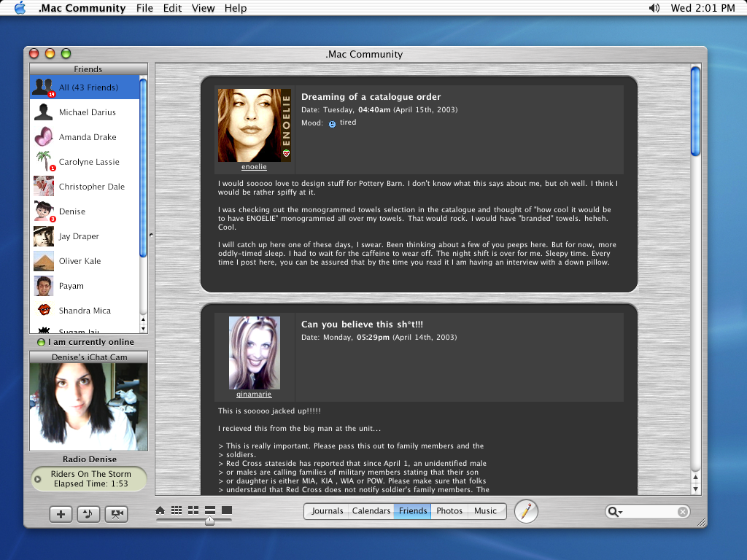This screenshot has width=747, height=560.
Task: Click the clock in the menu bar
Action: pyautogui.click(x=703, y=8)
